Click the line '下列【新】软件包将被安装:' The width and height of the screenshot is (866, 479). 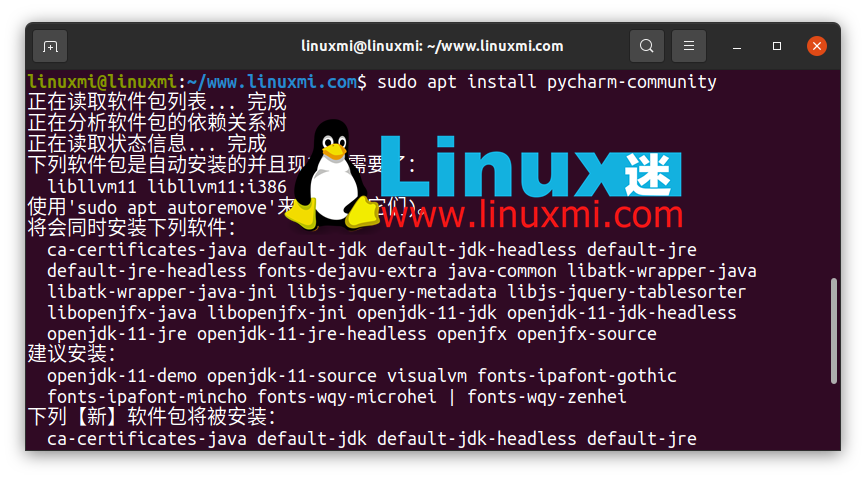pyautogui.click(x=152, y=417)
